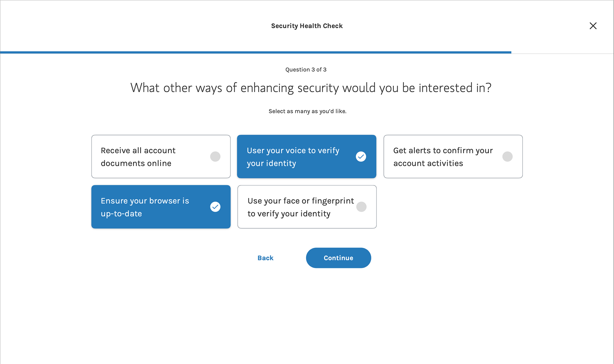Tick the gray circle for account documents online
The height and width of the screenshot is (364, 614).
click(x=215, y=156)
